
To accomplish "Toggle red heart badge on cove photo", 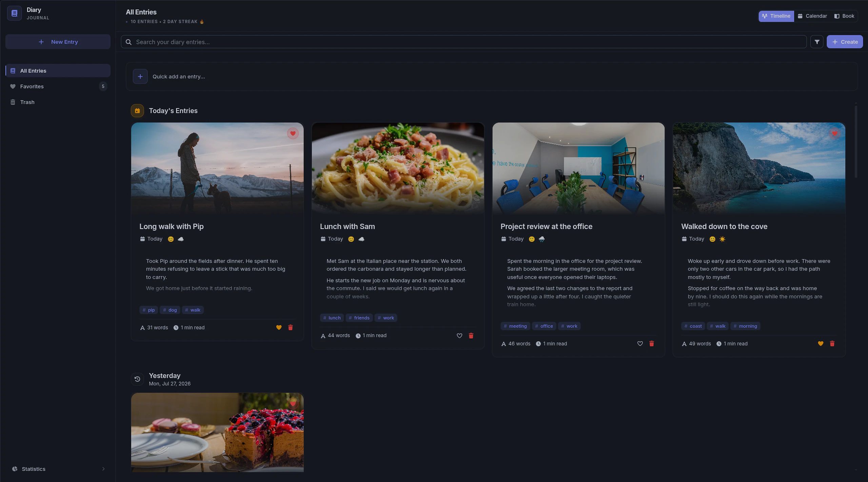I will point(834,133).
